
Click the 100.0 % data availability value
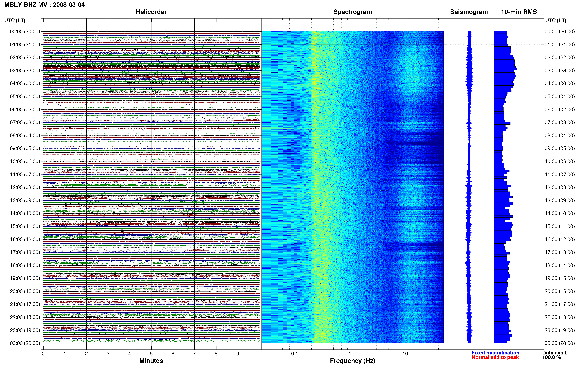point(552,358)
